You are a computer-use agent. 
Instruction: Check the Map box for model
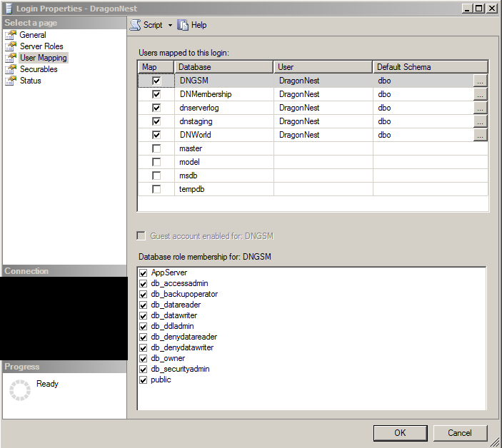156,162
